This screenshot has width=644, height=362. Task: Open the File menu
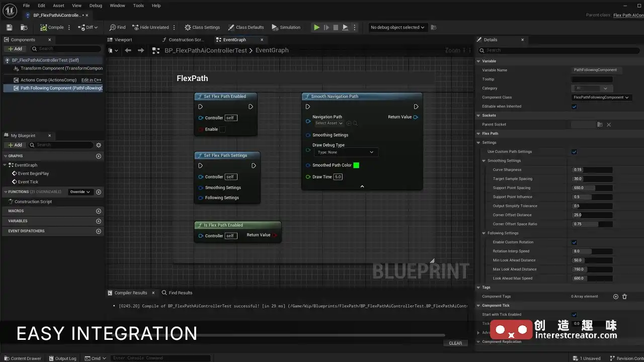click(26, 6)
